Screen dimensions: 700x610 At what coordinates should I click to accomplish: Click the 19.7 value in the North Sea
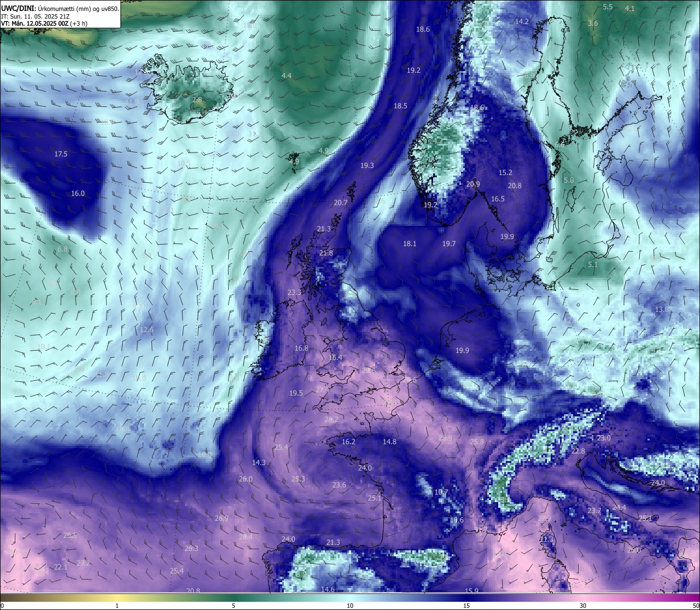(x=449, y=244)
